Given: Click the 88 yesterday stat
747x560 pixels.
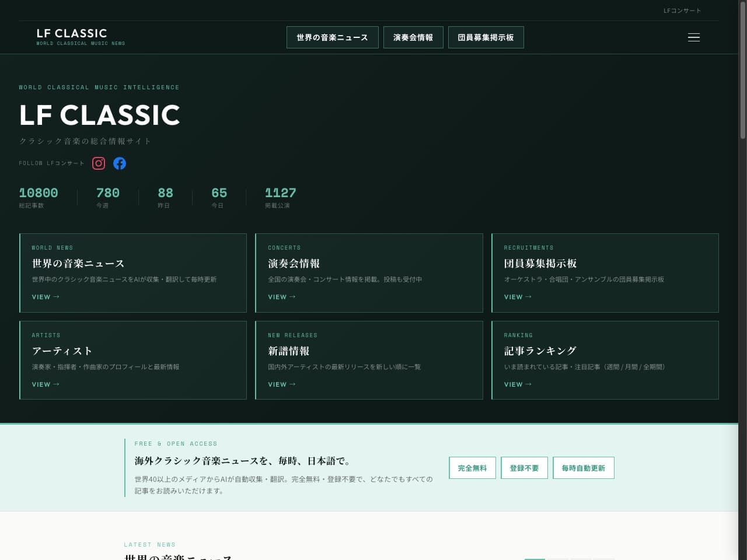Looking at the screenshot, I should click(x=165, y=197).
